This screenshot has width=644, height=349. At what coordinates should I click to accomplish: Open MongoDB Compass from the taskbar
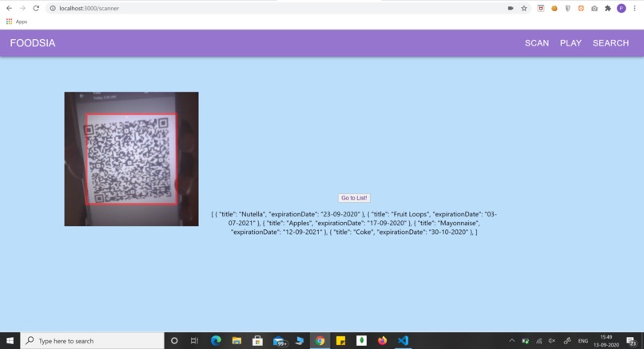point(361,341)
